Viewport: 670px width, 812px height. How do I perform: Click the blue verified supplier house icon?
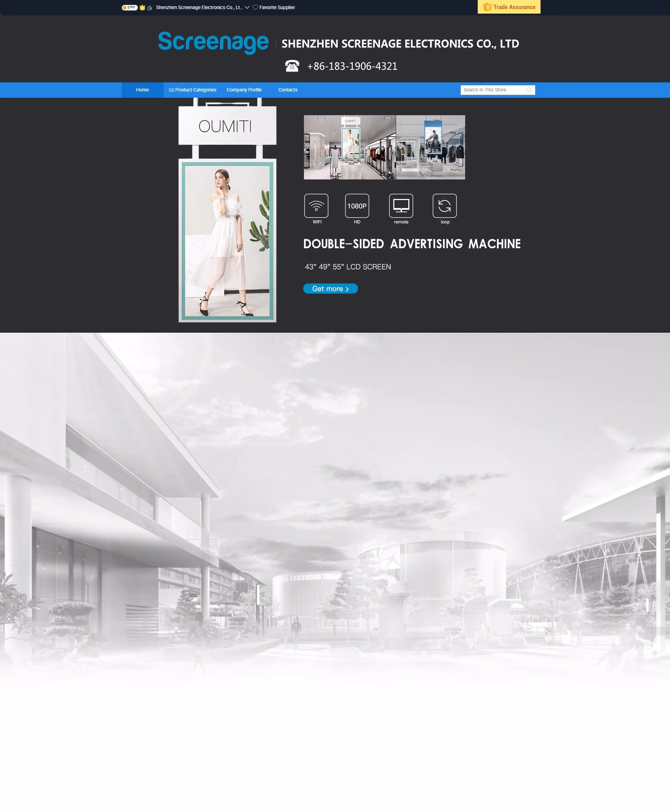click(x=150, y=7)
